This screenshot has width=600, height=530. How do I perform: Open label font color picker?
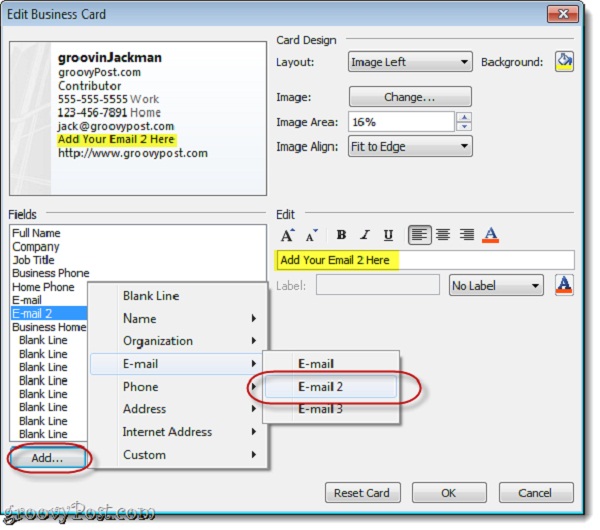(564, 285)
